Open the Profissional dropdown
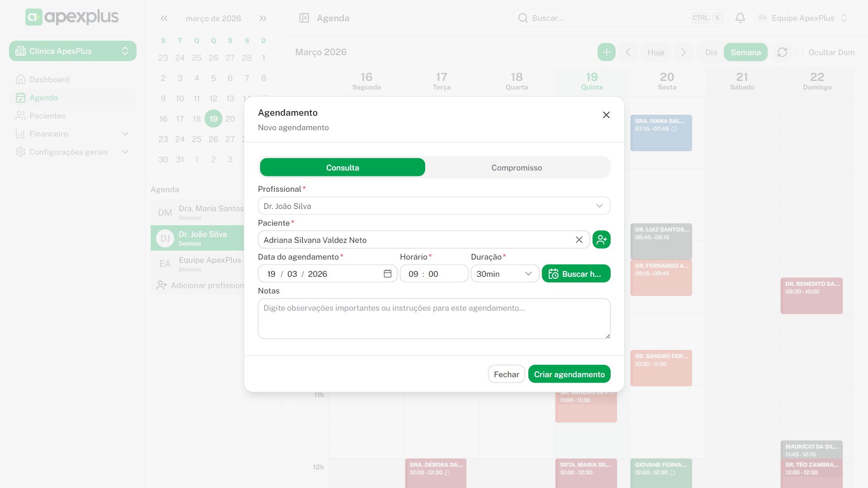 click(x=434, y=206)
